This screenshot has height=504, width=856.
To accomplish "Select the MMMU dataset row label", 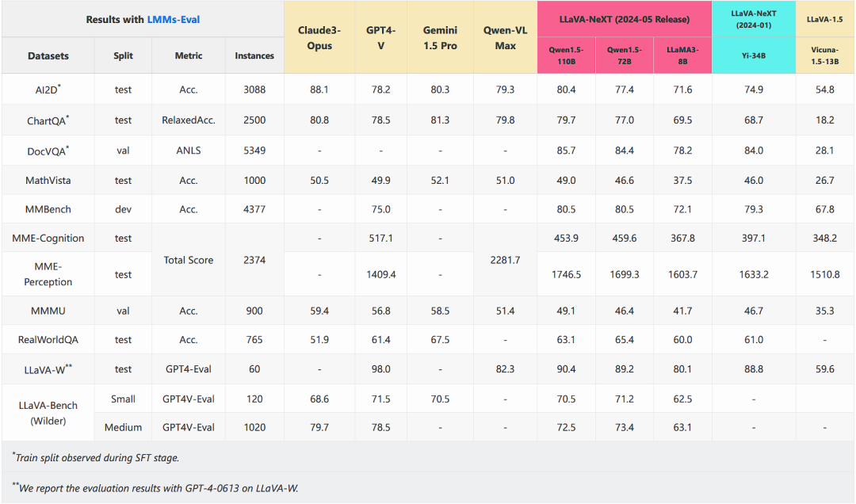I will coord(48,311).
